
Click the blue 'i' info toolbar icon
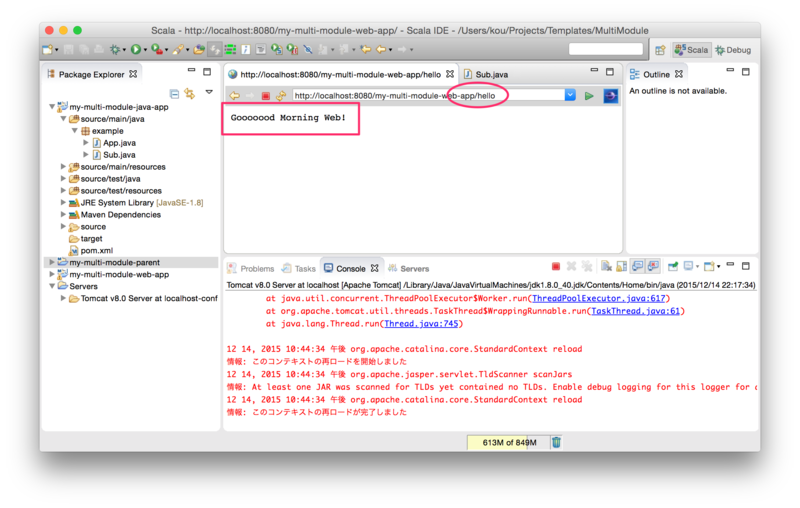pos(245,49)
